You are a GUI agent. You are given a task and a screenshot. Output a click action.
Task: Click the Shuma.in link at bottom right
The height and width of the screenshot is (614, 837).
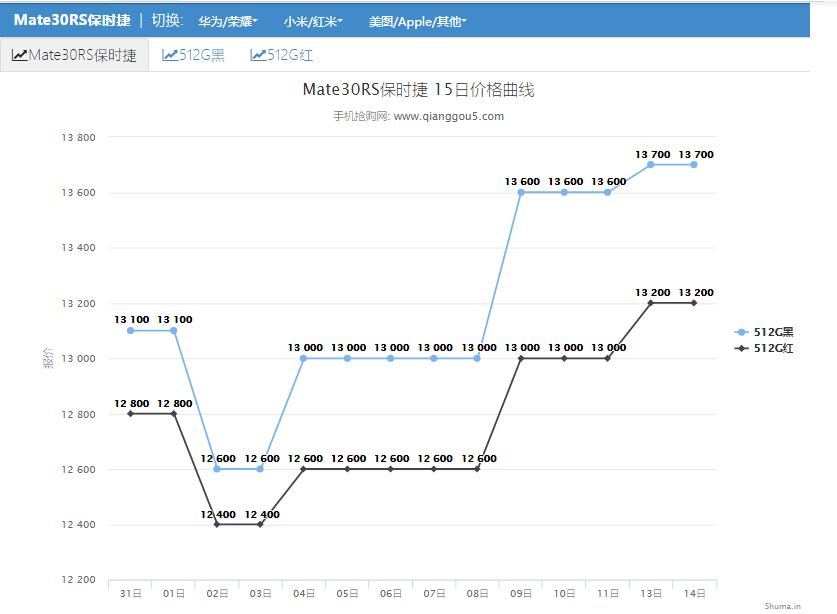785,605
